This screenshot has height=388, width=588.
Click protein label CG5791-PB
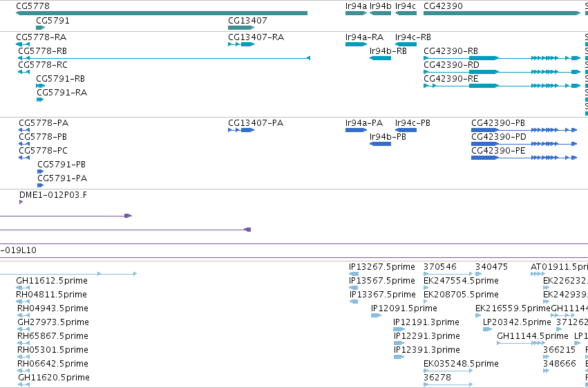tap(61, 165)
